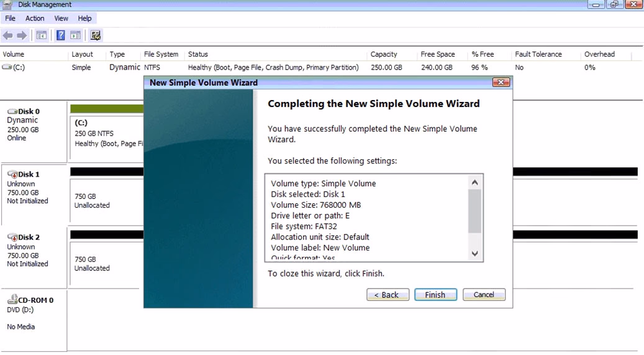644x355 pixels.
Task: Click 'Drive letter or path: E' line
Action: (x=310, y=216)
